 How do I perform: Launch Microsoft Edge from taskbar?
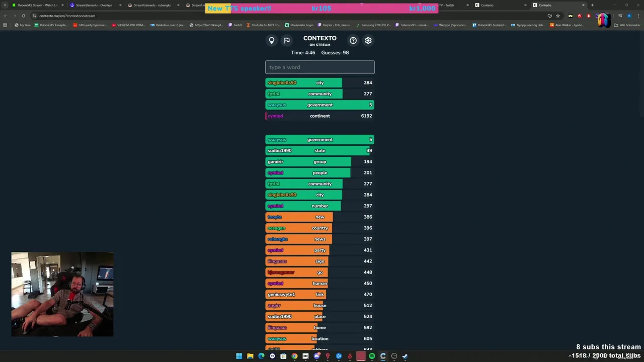pos(261,356)
